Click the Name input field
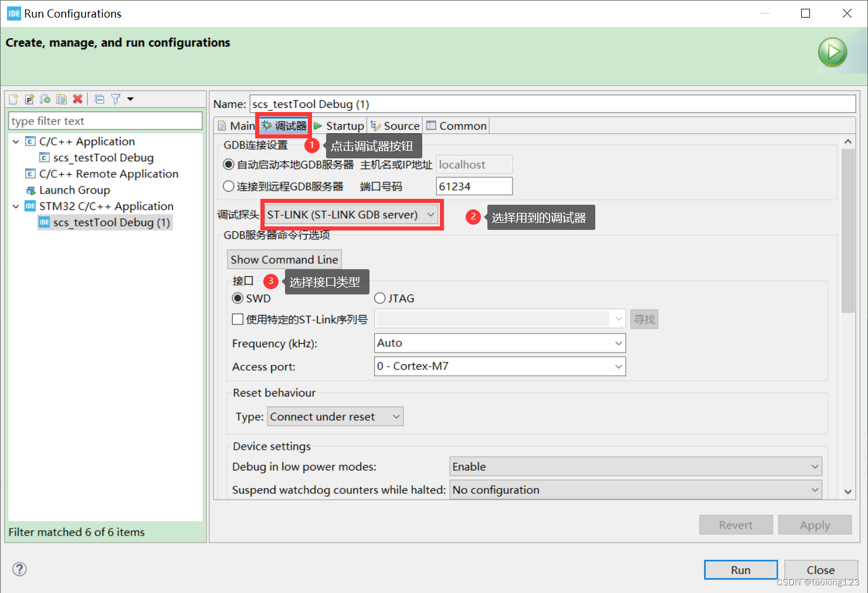This screenshot has height=593, width=868. 552,104
